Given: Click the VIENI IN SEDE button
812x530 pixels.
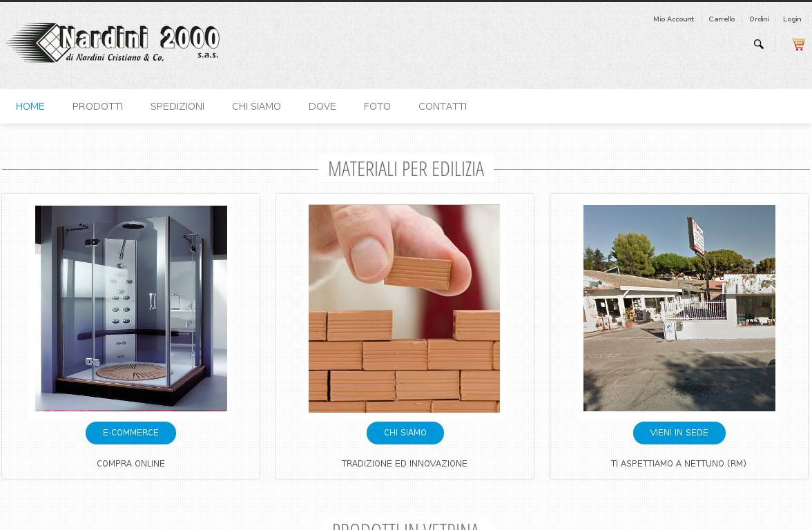Looking at the screenshot, I should coord(679,433).
